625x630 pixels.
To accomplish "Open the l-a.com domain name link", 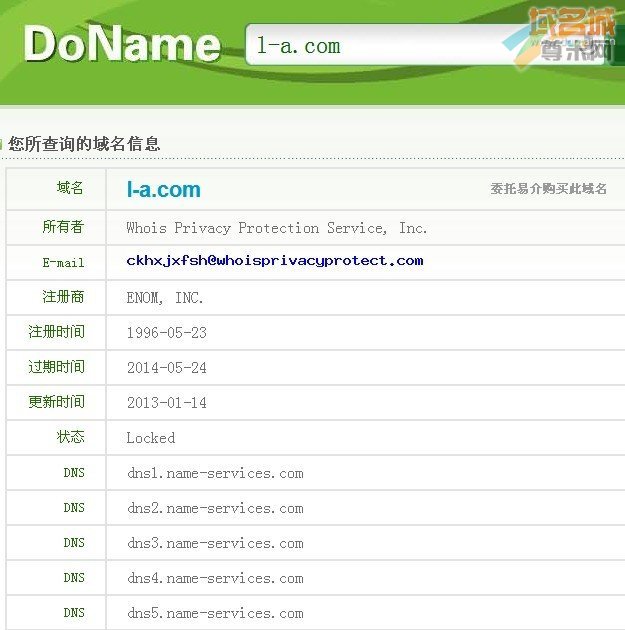I will coord(163,189).
